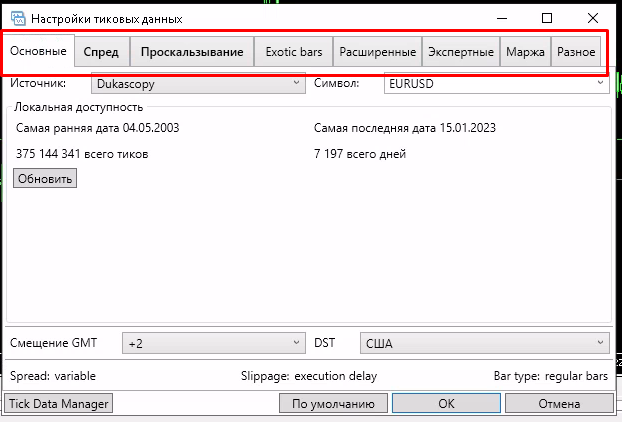Select the Экспертные tab
Screen dimensions: 622x422
click(x=461, y=52)
